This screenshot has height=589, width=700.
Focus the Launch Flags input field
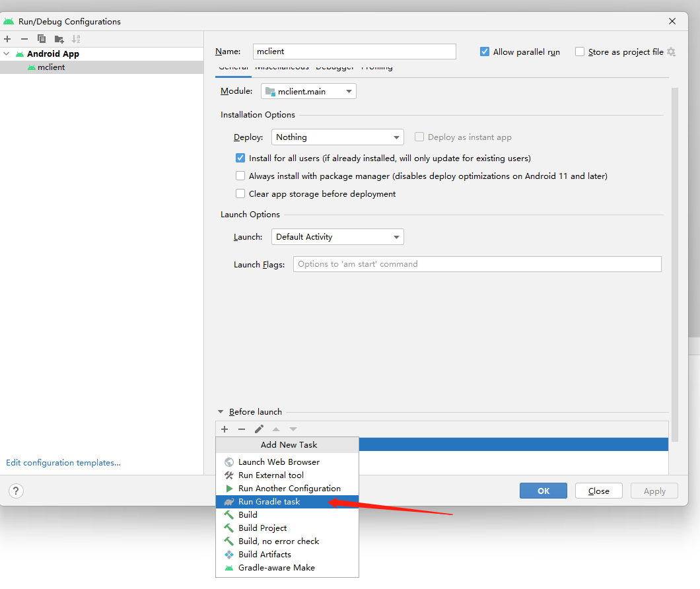pos(477,264)
